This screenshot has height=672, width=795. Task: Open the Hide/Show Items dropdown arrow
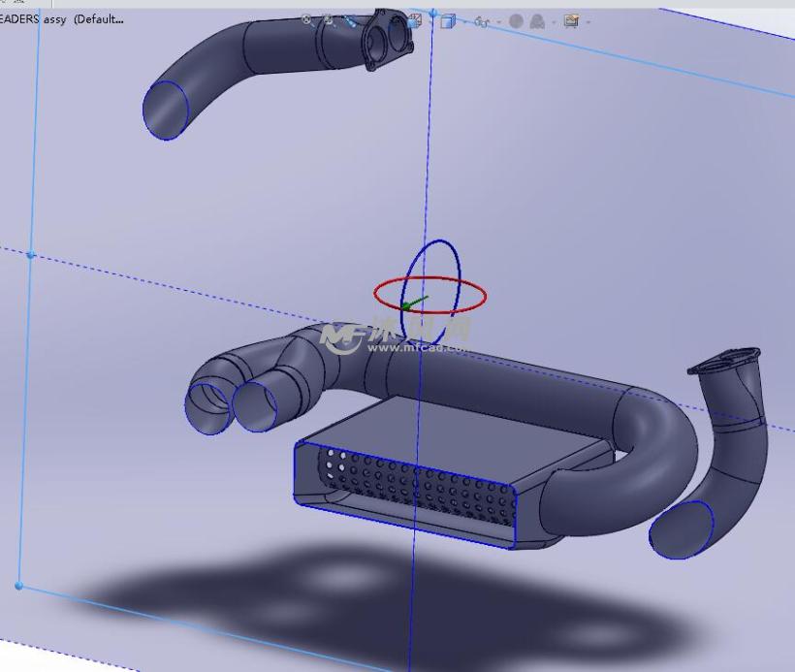coord(497,19)
